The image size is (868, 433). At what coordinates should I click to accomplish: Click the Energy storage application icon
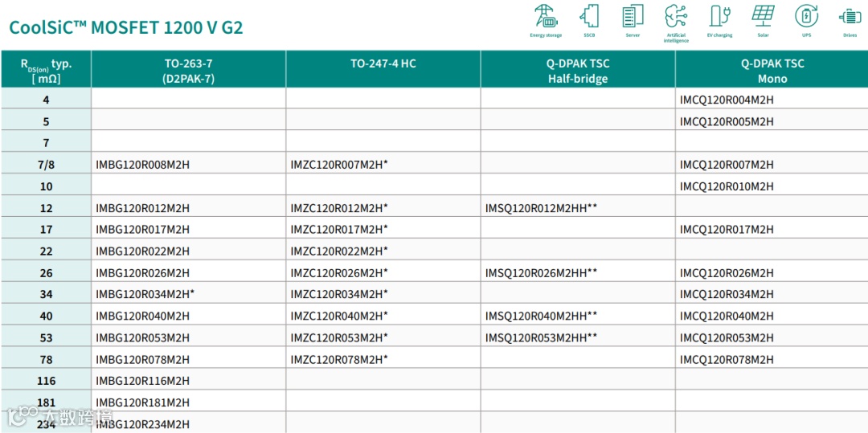pyautogui.click(x=546, y=16)
